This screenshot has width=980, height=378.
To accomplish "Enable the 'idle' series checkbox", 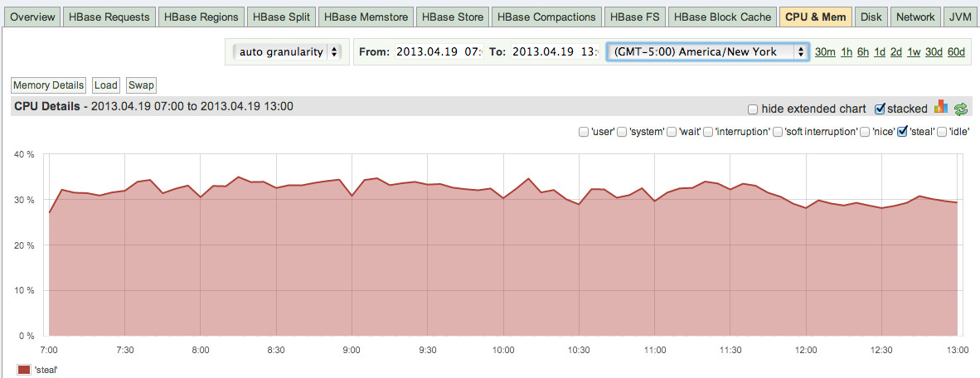I will (941, 132).
